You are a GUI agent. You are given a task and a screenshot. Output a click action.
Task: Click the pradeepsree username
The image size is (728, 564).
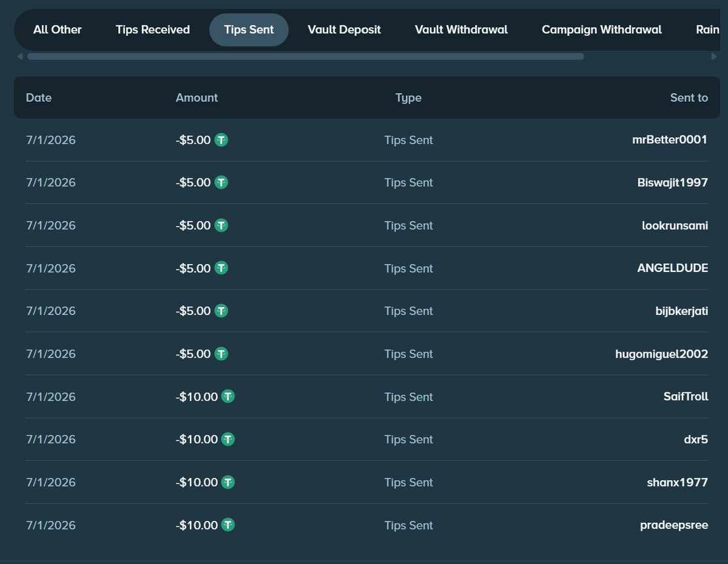point(674,525)
